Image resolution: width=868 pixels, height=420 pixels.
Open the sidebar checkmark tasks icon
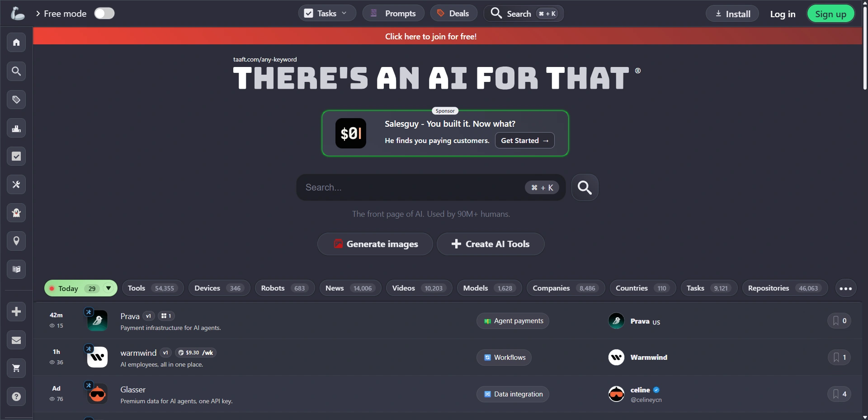click(16, 156)
